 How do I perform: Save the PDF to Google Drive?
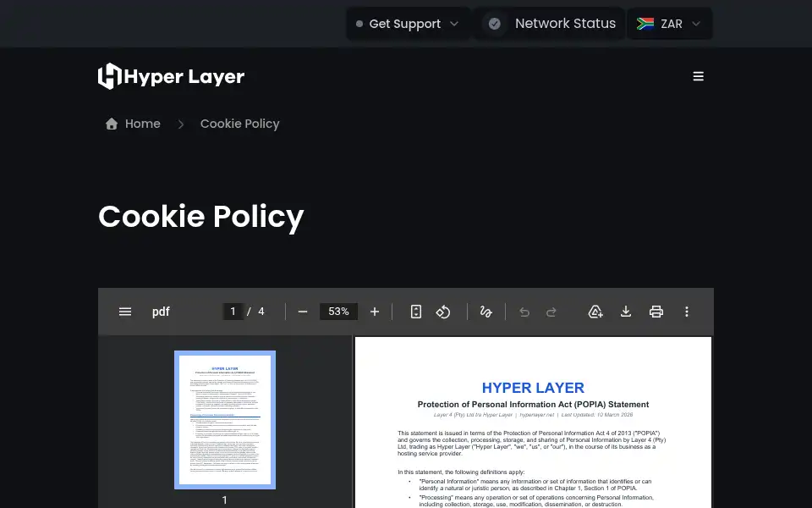(x=595, y=312)
